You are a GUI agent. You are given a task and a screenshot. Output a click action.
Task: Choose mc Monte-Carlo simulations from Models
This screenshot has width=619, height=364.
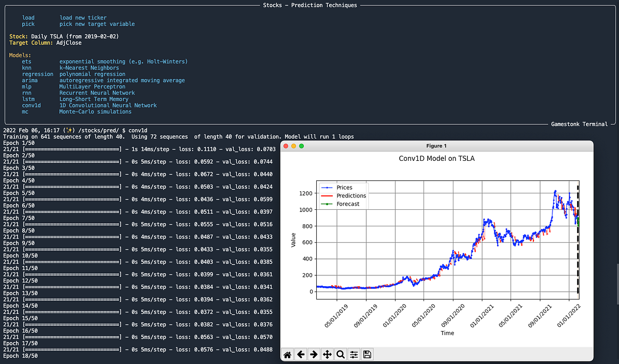pos(26,111)
